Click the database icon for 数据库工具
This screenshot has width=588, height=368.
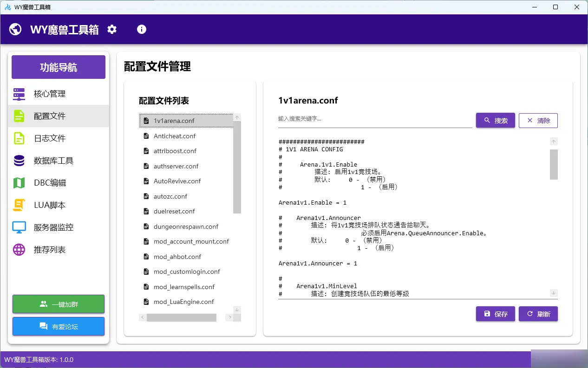point(19,161)
